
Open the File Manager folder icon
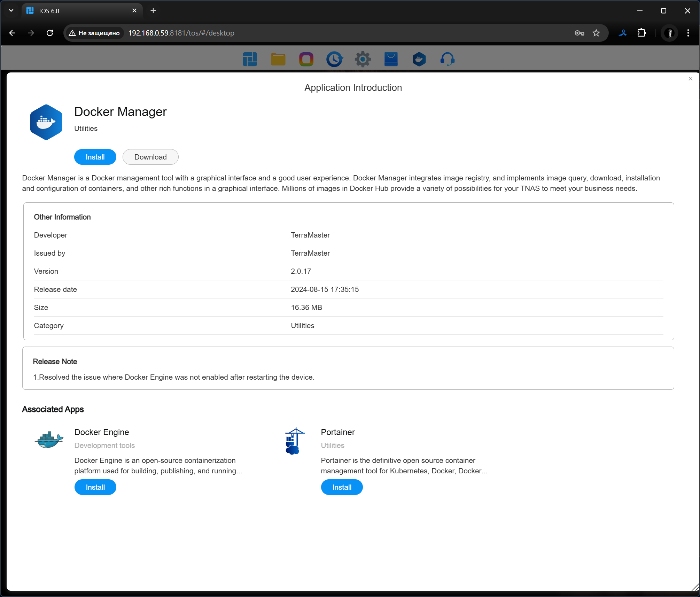(x=278, y=59)
